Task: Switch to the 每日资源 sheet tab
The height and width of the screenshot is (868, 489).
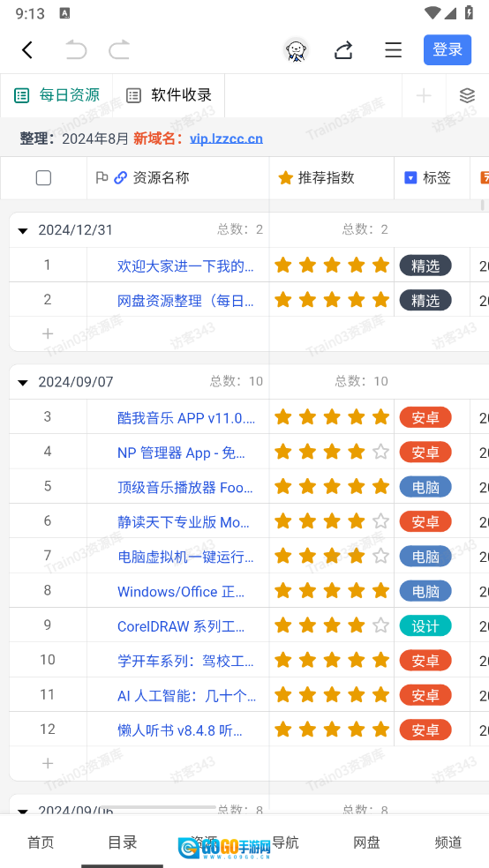Action: 56,95
